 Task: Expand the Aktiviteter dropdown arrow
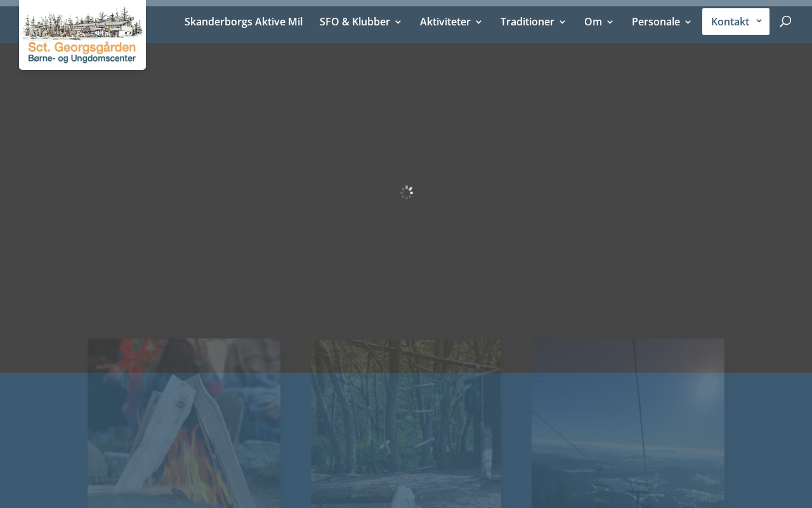pos(478,22)
